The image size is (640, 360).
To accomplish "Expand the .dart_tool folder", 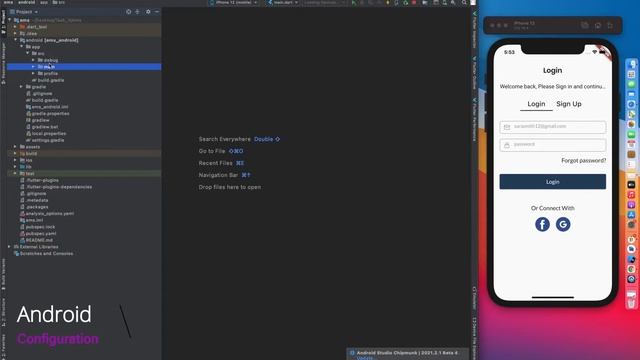I will [x=16, y=27].
